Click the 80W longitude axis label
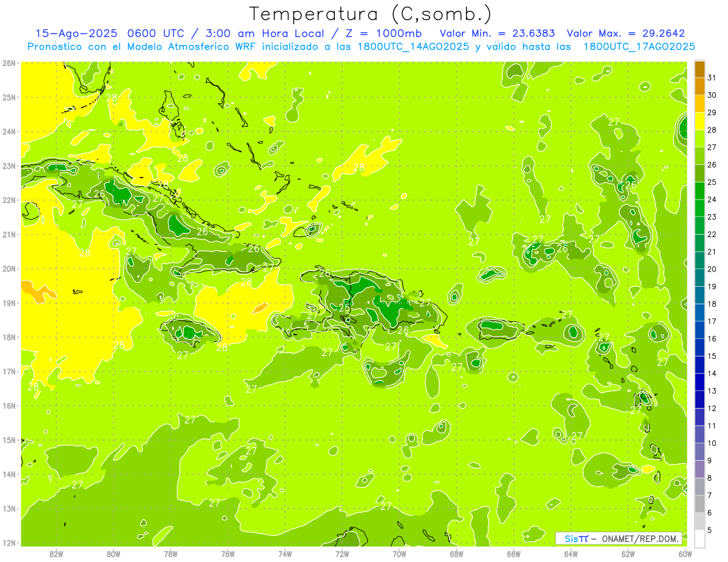Viewport: 728px width, 562px height. (x=113, y=554)
